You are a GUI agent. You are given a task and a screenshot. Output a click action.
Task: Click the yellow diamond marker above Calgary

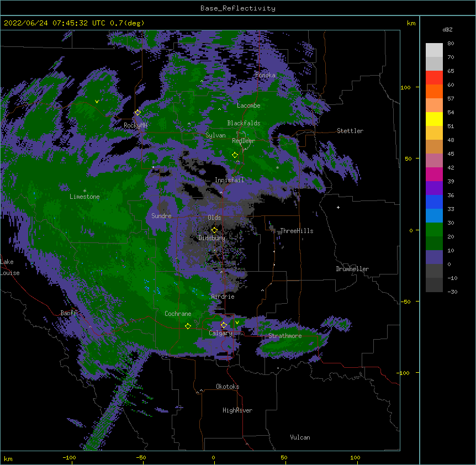pyautogui.click(x=224, y=325)
